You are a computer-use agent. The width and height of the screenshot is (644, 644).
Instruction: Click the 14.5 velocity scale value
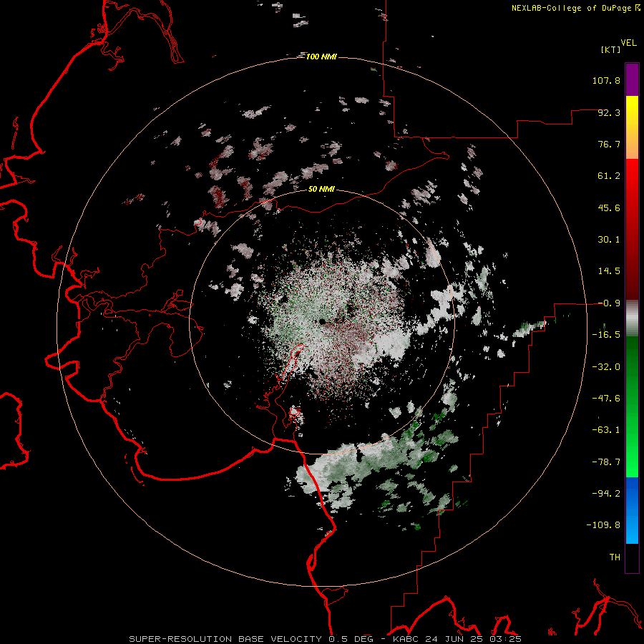(609, 271)
